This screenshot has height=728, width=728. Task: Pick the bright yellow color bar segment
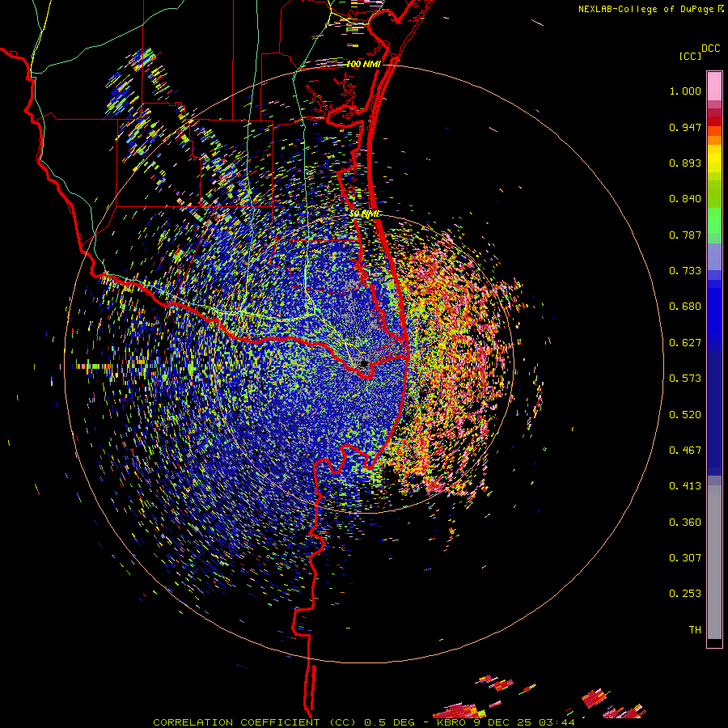[714, 159]
